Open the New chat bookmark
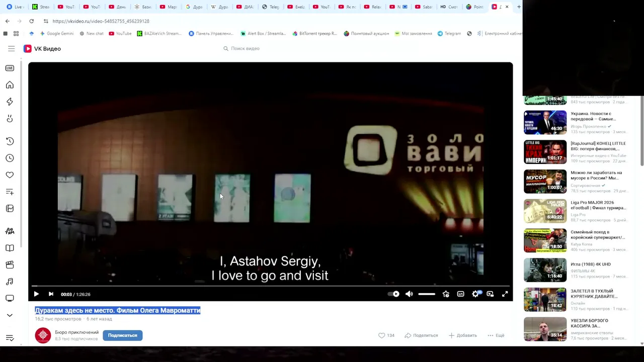This screenshot has height=362, width=644. pos(91,34)
